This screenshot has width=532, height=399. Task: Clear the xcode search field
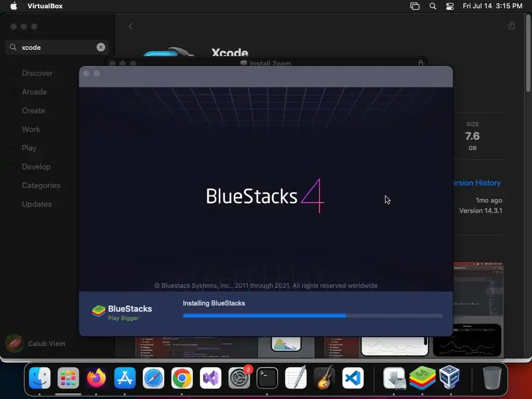point(101,47)
